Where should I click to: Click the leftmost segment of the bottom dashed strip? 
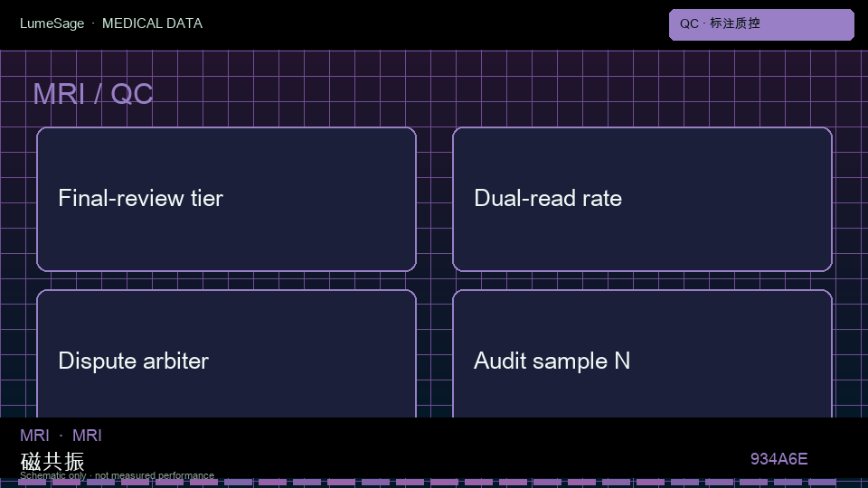(x=33, y=483)
